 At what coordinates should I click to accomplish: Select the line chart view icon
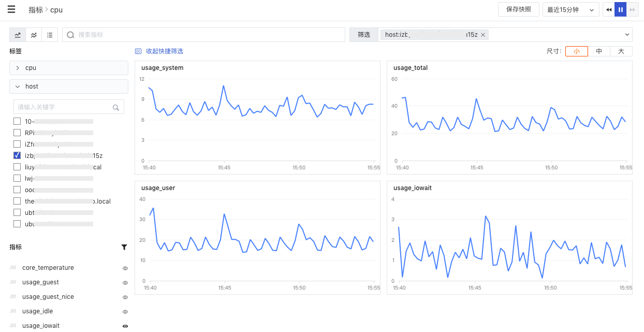coord(18,35)
